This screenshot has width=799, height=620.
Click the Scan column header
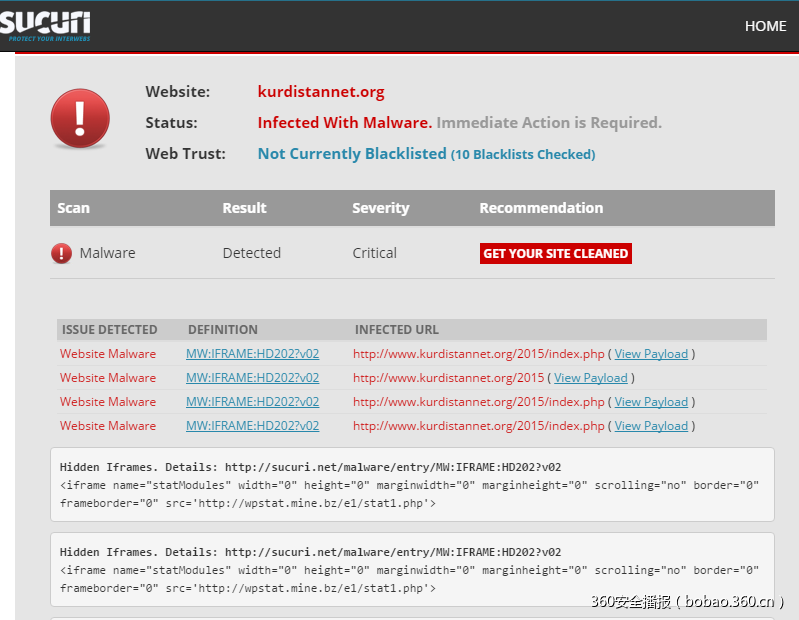(x=73, y=208)
